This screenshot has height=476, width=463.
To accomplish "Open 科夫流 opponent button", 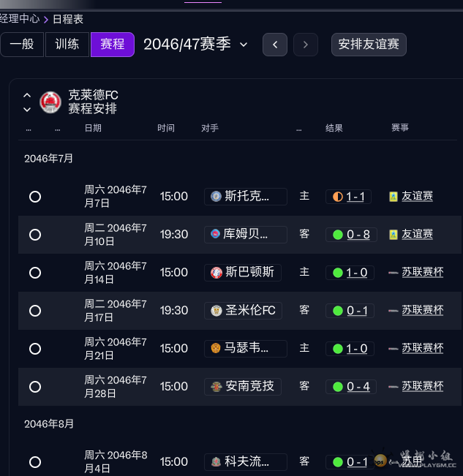I will click(x=246, y=461).
